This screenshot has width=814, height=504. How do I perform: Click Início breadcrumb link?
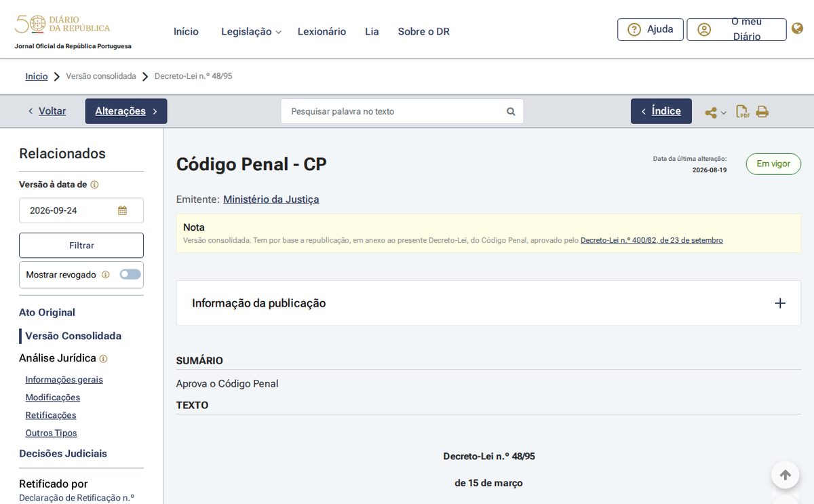coord(37,76)
